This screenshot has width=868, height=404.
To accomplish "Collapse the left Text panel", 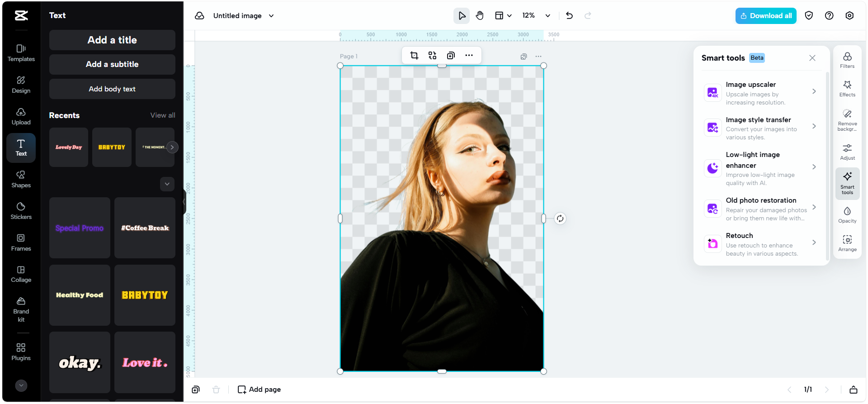I will 184,201.
